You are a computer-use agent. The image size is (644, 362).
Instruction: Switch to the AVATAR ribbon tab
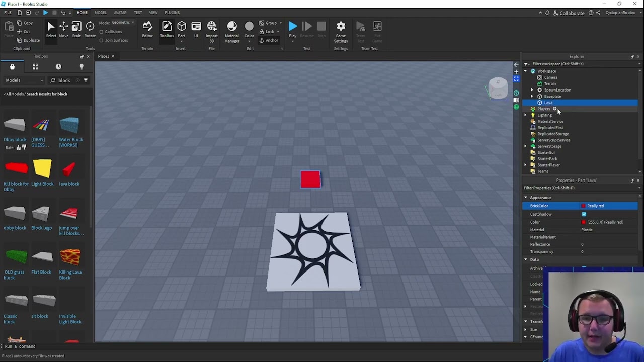(120, 12)
